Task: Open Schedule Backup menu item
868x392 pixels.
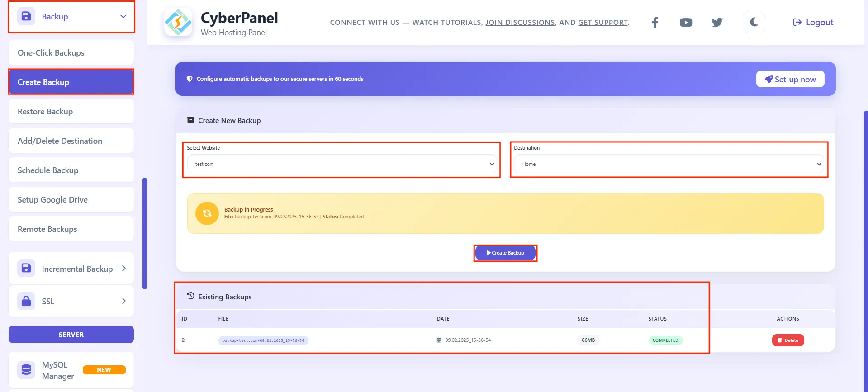Action: click(x=71, y=170)
